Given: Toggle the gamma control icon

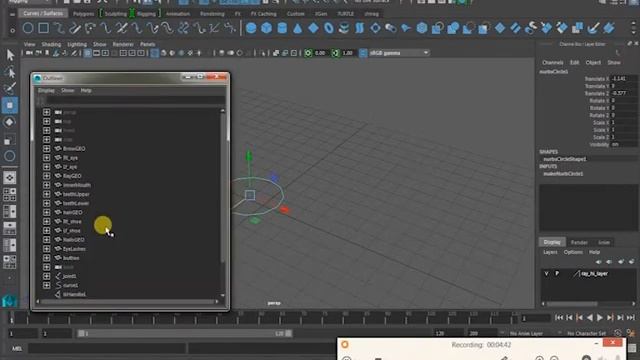Looking at the screenshot, I should (x=336, y=53).
